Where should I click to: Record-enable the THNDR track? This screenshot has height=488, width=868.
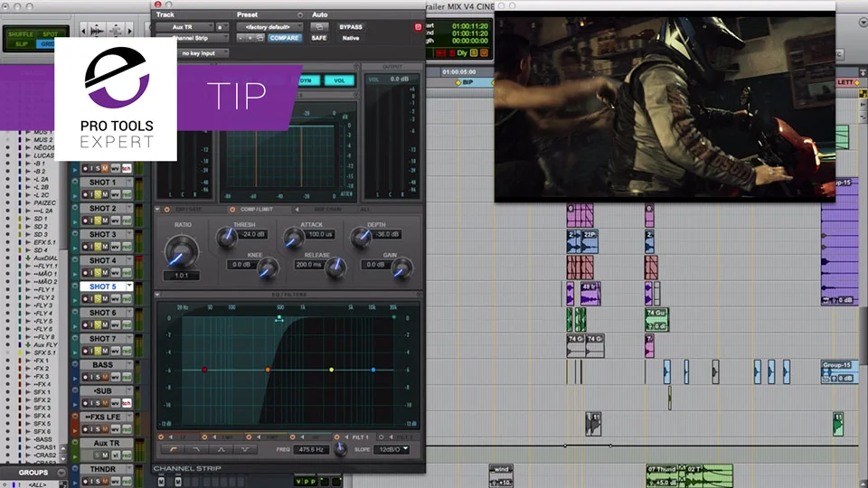point(86,482)
